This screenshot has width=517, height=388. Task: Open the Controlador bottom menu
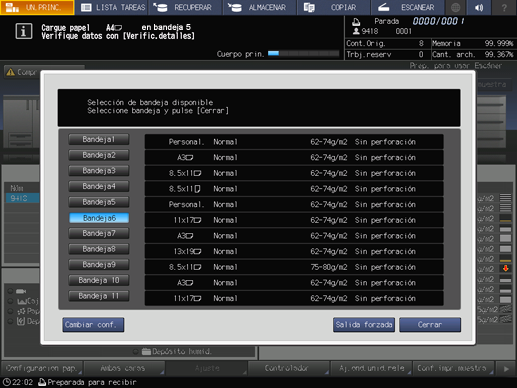[288, 368]
